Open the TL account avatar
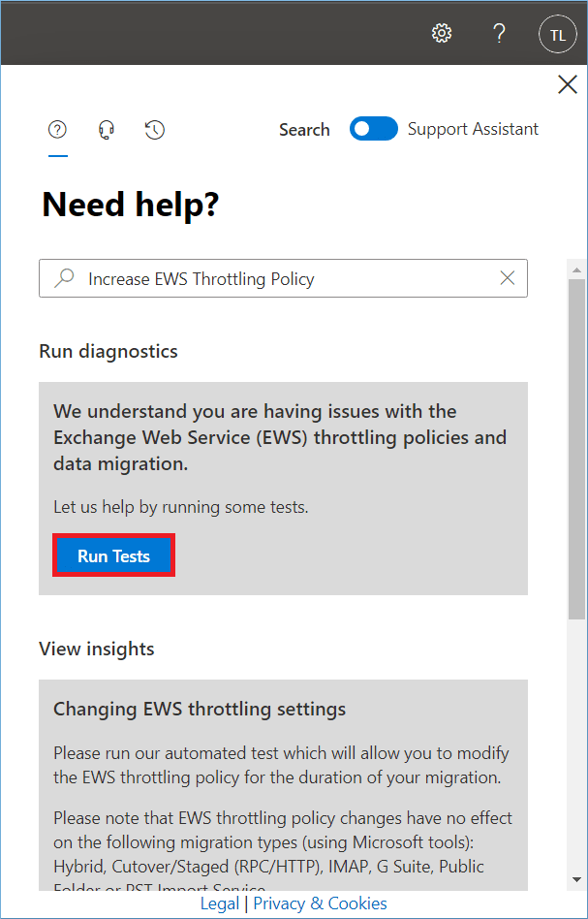Image resolution: width=588 pixels, height=919 pixels. click(x=558, y=34)
